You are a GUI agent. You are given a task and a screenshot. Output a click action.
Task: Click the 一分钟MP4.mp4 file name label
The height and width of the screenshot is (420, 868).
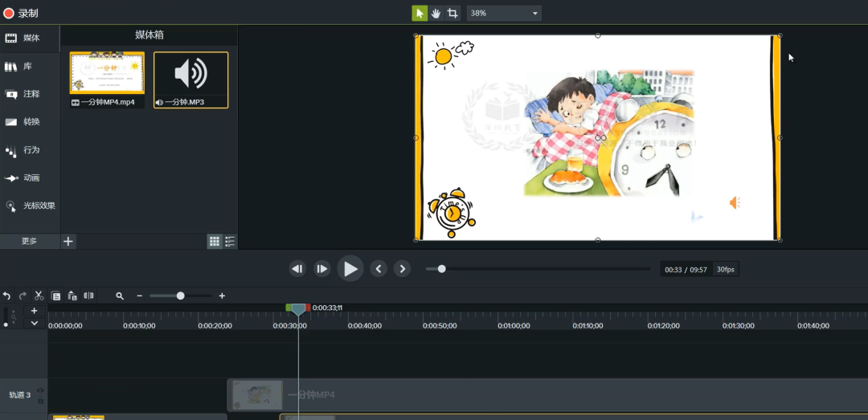(108, 102)
